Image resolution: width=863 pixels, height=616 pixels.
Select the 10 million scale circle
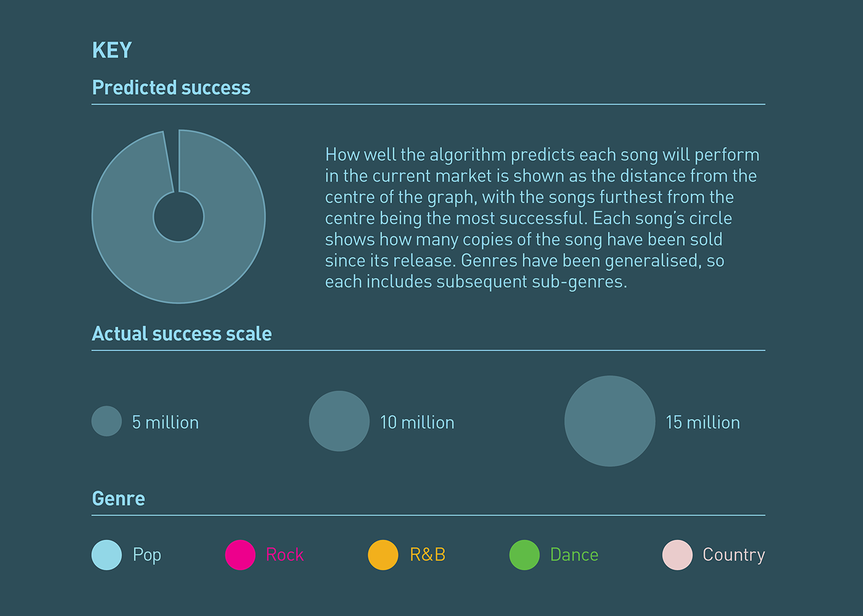tap(339, 421)
